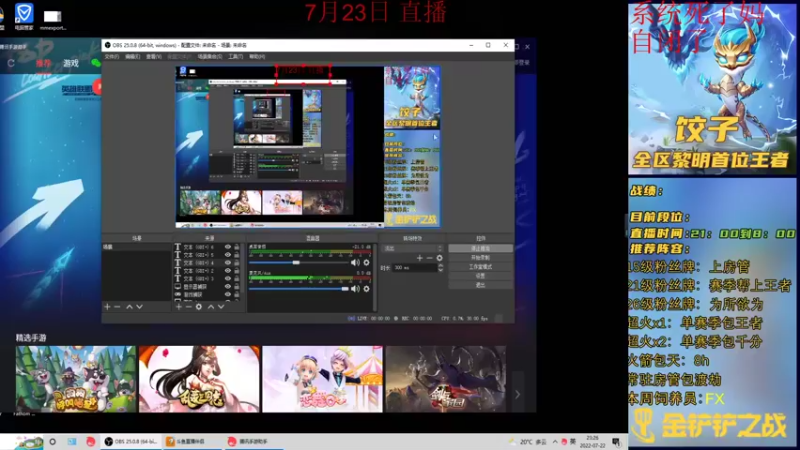Open the 工具(T) menu in OBS

(236, 57)
